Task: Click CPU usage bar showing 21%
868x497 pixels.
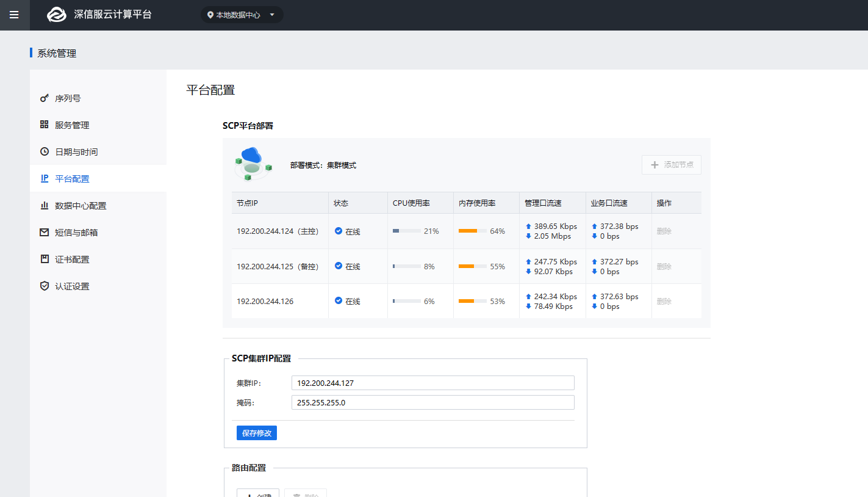Action: tap(407, 231)
